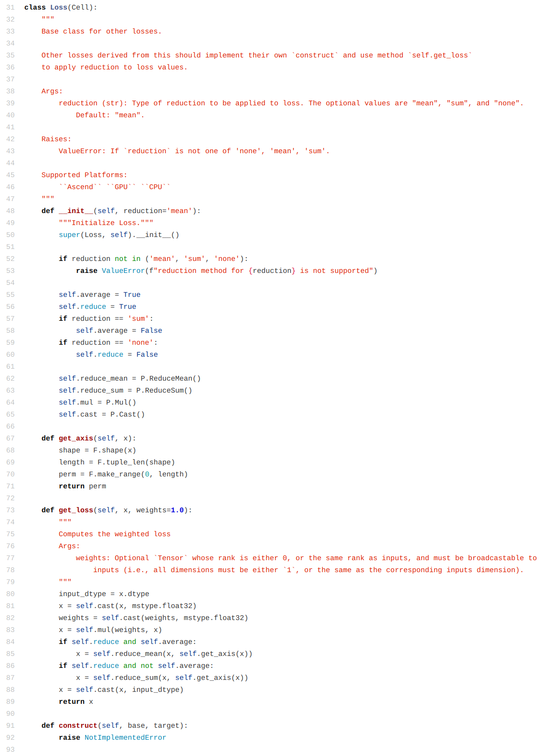
Task: Click line number 73 in the gutter
Action: click(x=10, y=510)
